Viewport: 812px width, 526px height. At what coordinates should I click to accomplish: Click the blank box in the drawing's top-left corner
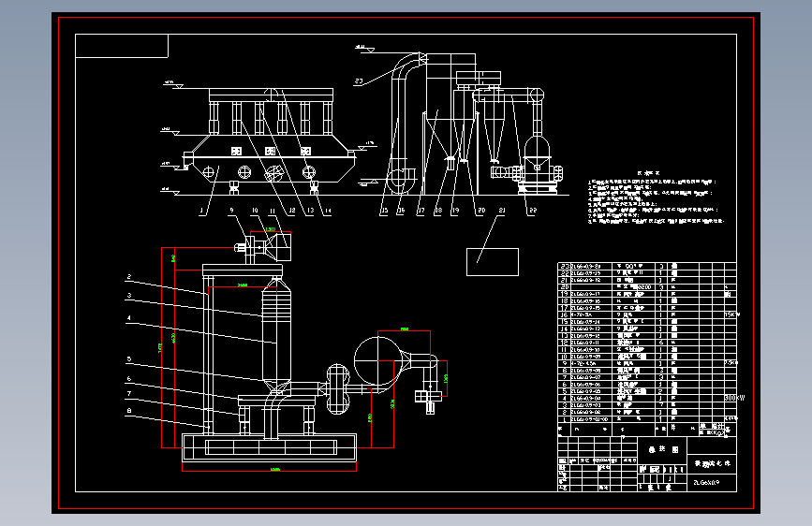[122, 46]
